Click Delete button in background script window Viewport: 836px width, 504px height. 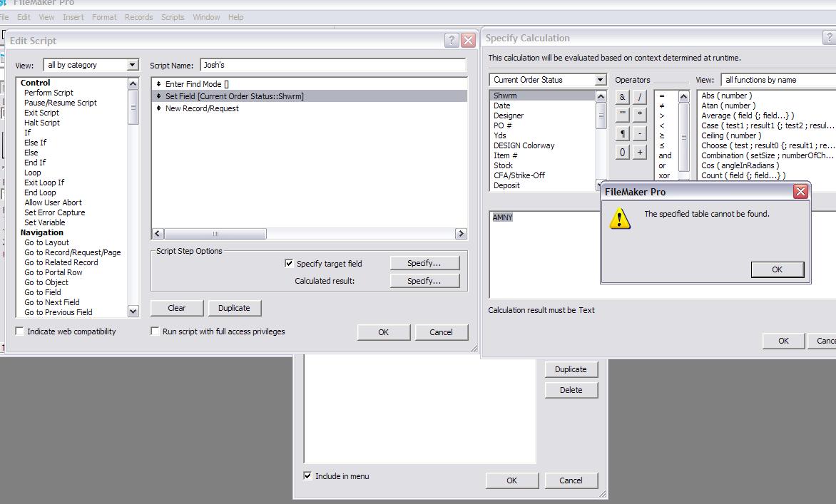[571, 390]
